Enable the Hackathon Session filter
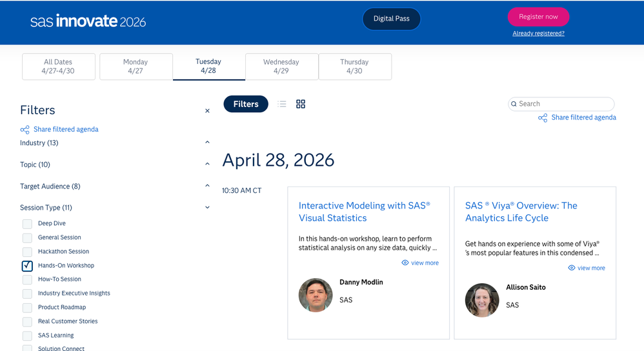Screen dimensions: 644x351 point(27,252)
